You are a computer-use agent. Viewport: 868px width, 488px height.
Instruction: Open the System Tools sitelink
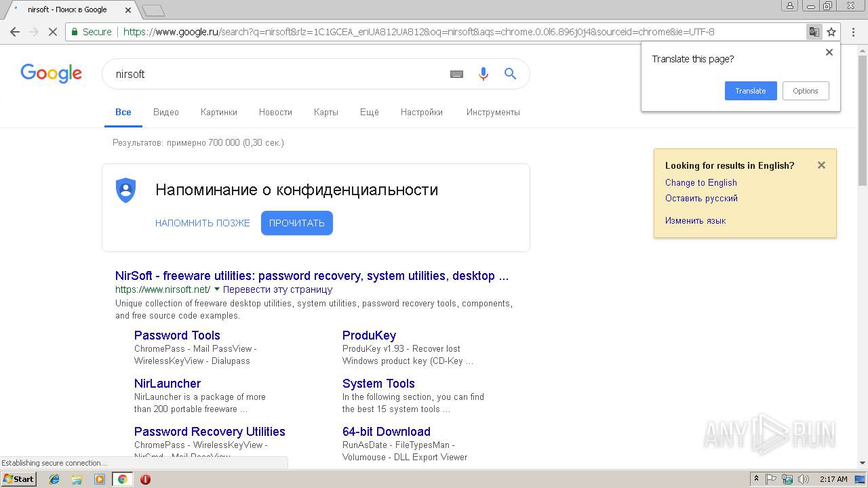click(378, 384)
